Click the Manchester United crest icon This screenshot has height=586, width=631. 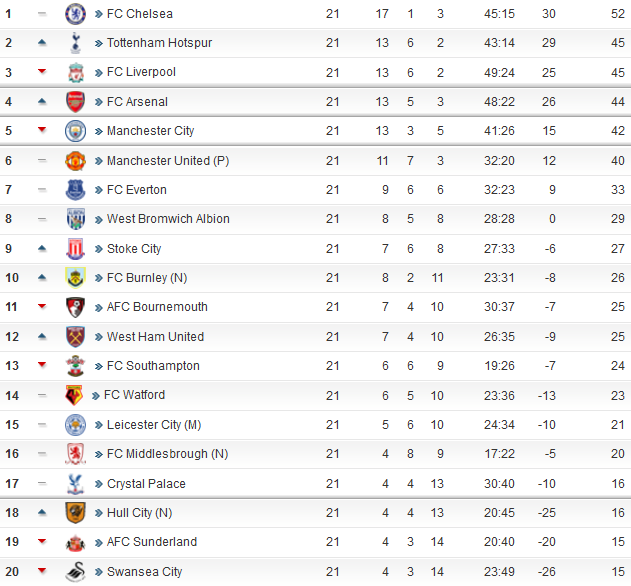point(75,161)
